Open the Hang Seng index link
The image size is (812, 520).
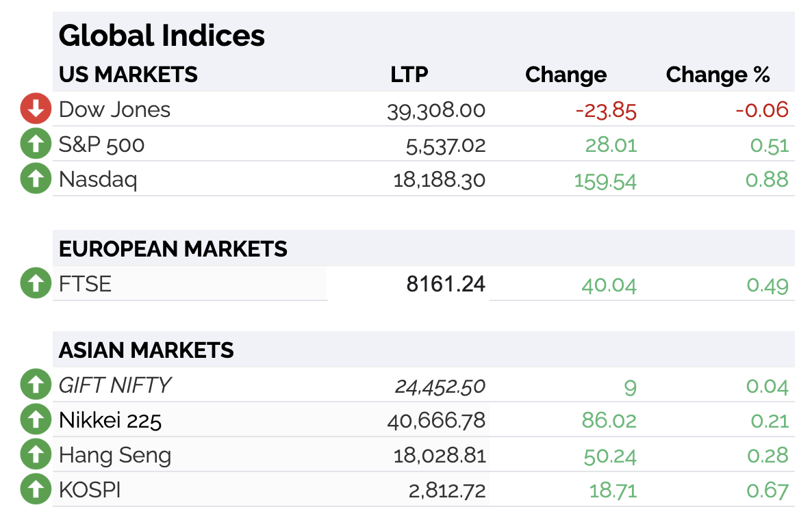click(x=115, y=455)
